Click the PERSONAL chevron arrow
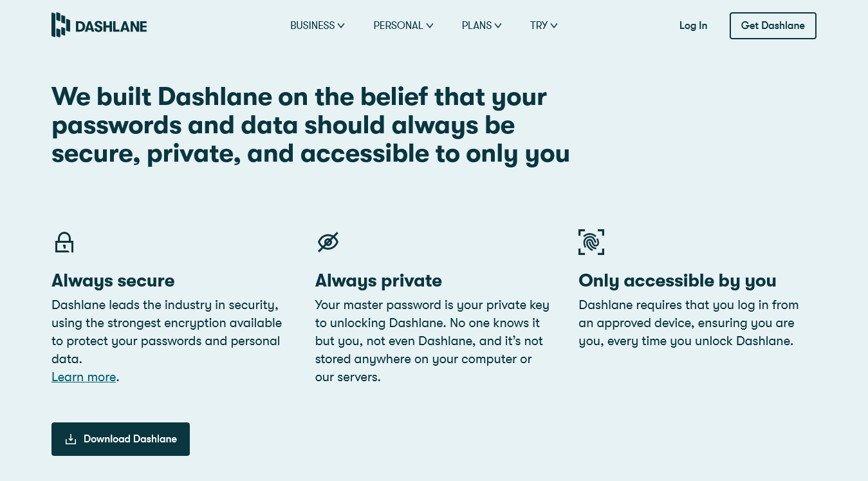Screen dimensions: 868x481 [429, 26]
